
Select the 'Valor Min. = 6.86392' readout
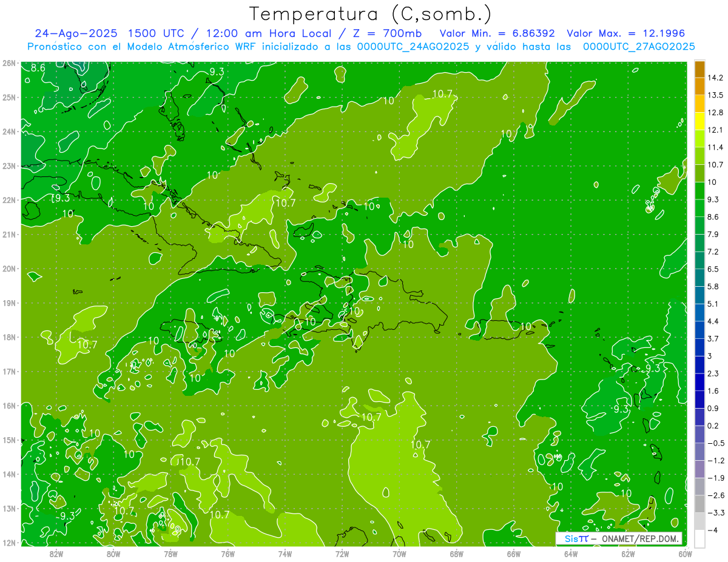click(x=497, y=33)
